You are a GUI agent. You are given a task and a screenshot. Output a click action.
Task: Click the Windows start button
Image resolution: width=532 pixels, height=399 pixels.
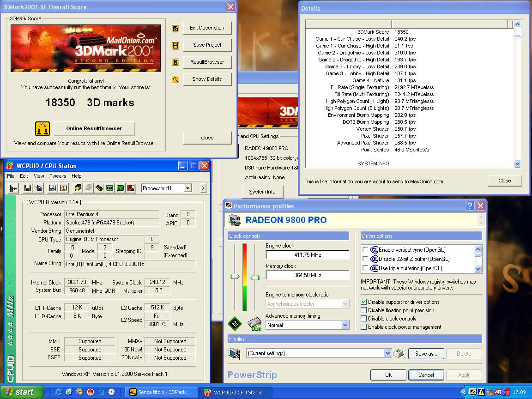click(x=22, y=392)
